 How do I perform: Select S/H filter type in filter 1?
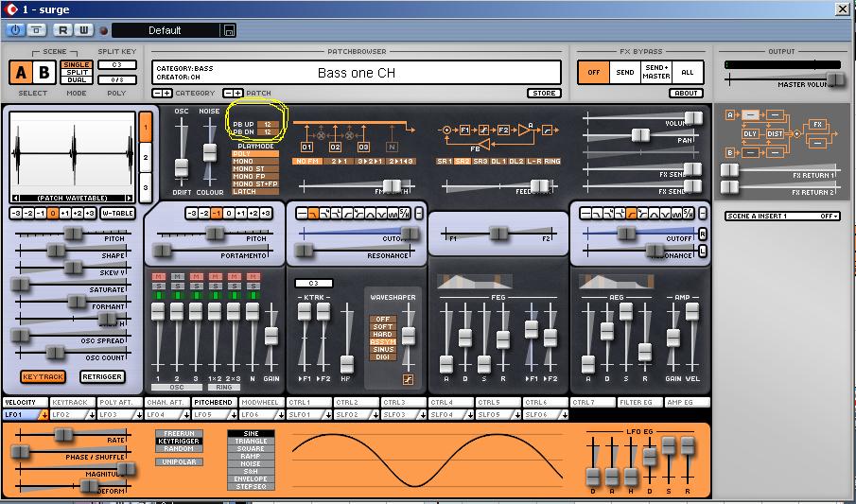[x=405, y=213]
